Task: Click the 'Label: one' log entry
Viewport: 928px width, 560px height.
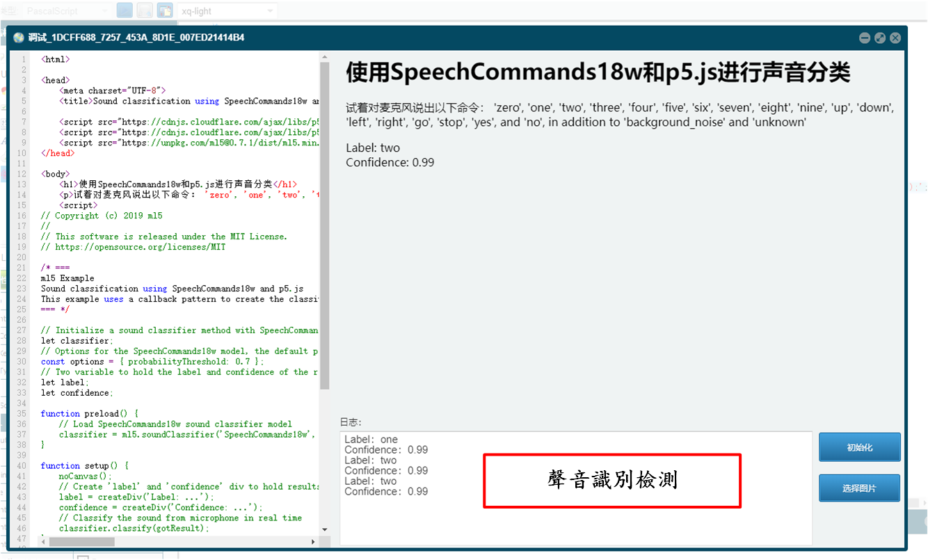Action: tap(371, 440)
